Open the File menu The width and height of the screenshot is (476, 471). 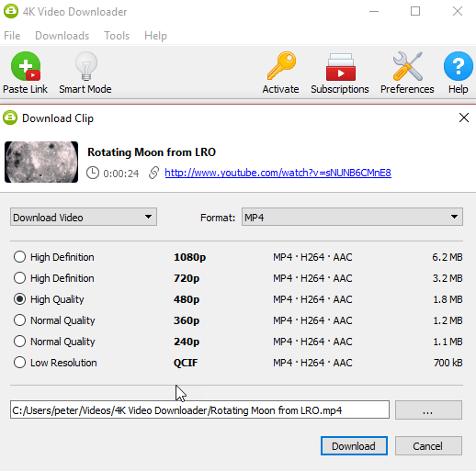tap(12, 36)
